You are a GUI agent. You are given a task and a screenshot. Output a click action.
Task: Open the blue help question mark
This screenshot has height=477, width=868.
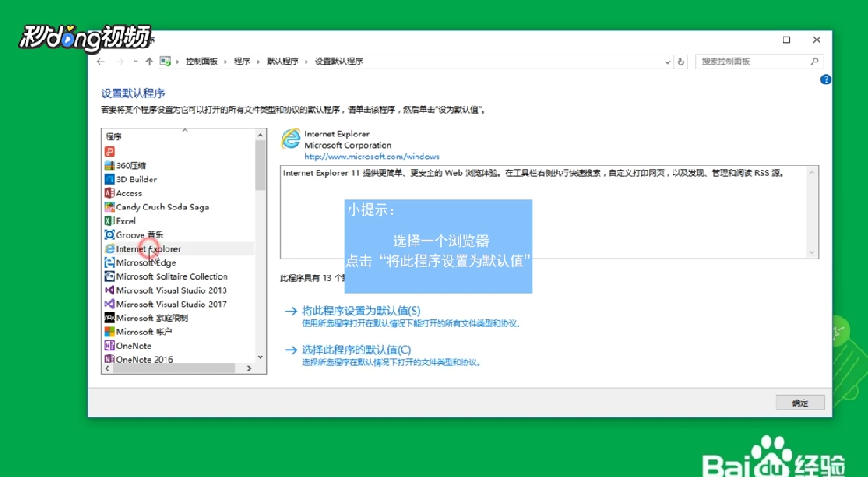point(826,80)
